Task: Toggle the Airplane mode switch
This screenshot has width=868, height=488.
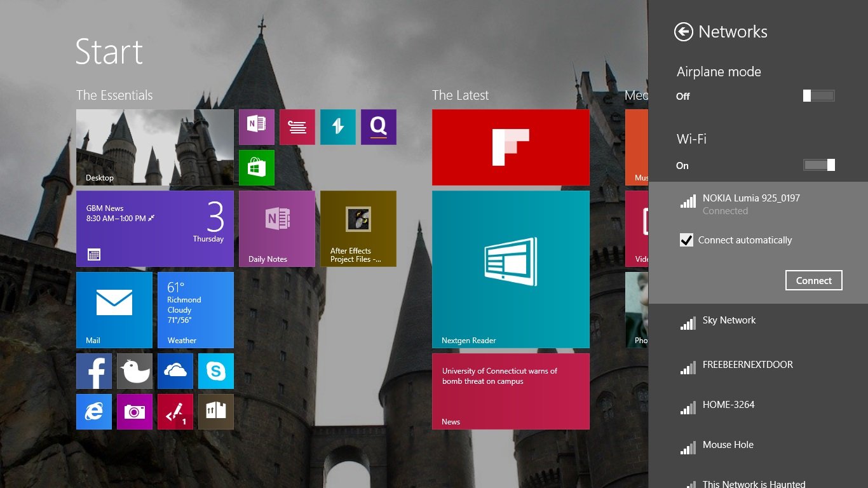Action: (819, 96)
